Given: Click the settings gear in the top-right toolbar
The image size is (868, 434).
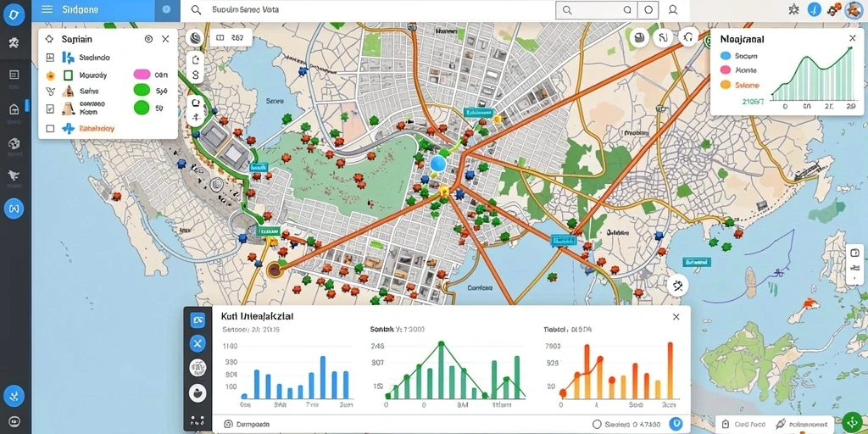Looking at the screenshot, I should (793, 9).
